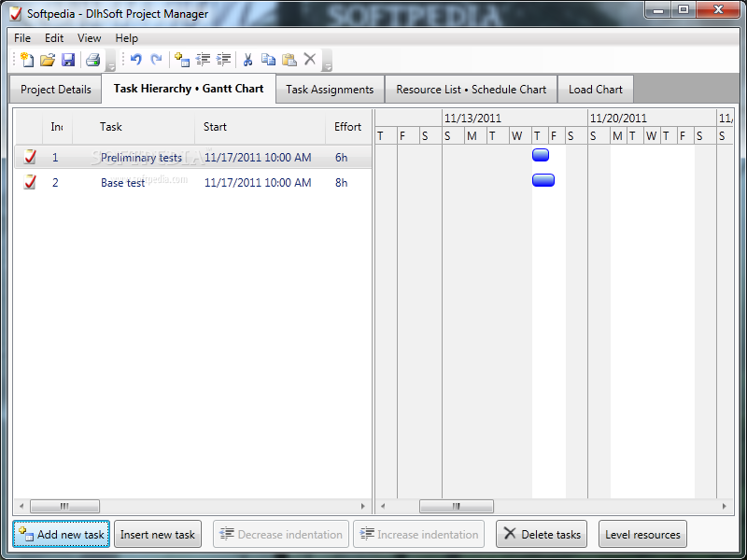This screenshot has height=560, width=747.
Task: Click the New project toolbar icon
Action: 27,60
